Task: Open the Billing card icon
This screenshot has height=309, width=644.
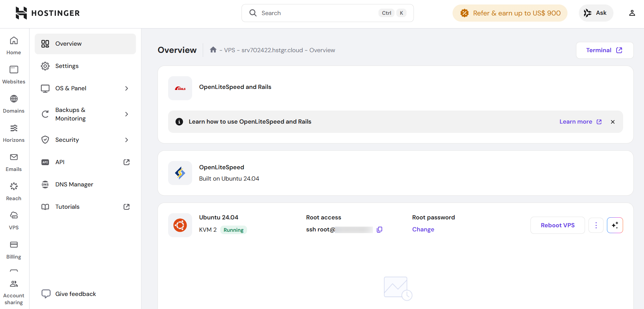Action: [14, 245]
